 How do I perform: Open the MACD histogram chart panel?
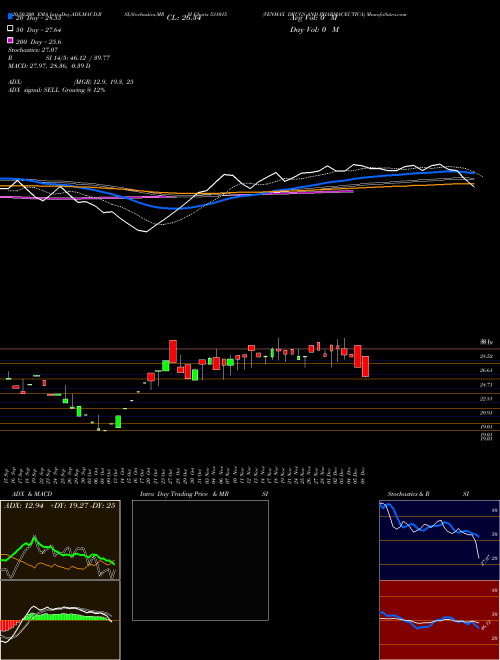(x=60, y=620)
